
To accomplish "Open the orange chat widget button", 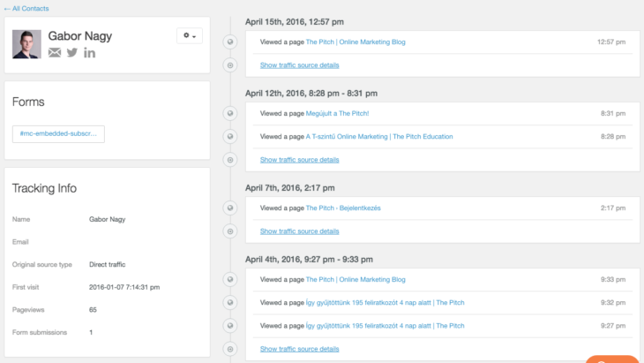I will point(612,359).
